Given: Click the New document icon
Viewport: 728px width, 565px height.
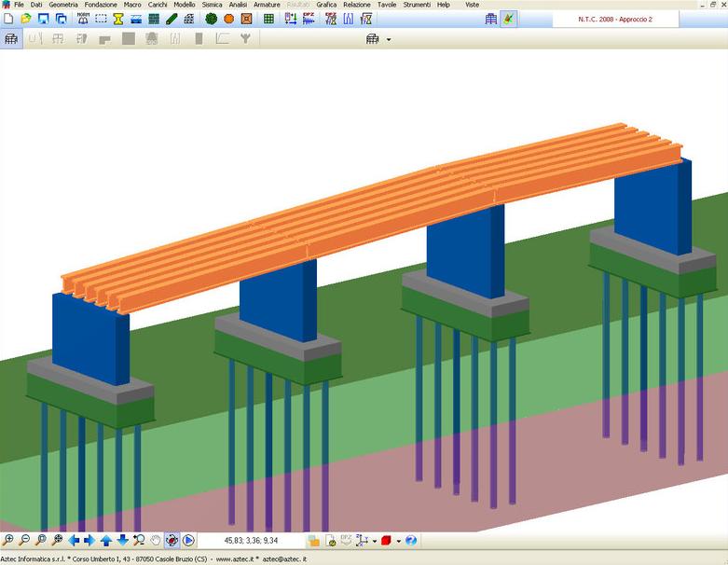Looking at the screenshot, I should coord(8,19).
